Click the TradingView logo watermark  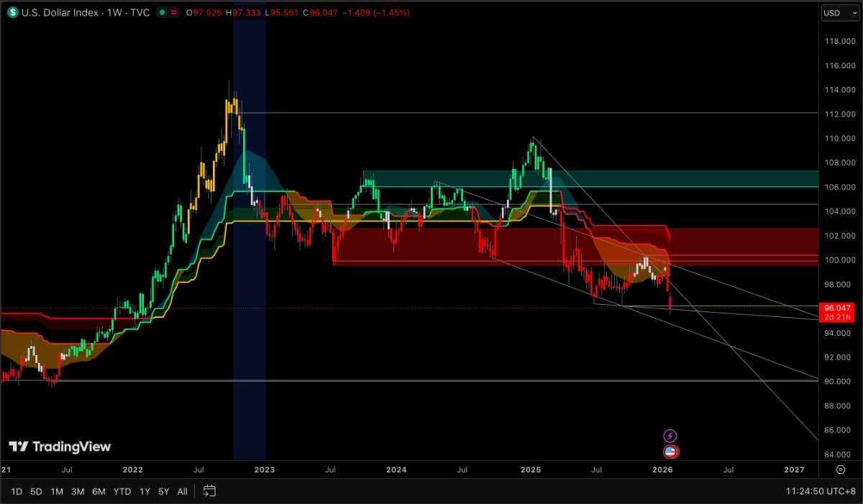[x=60, y=446]
